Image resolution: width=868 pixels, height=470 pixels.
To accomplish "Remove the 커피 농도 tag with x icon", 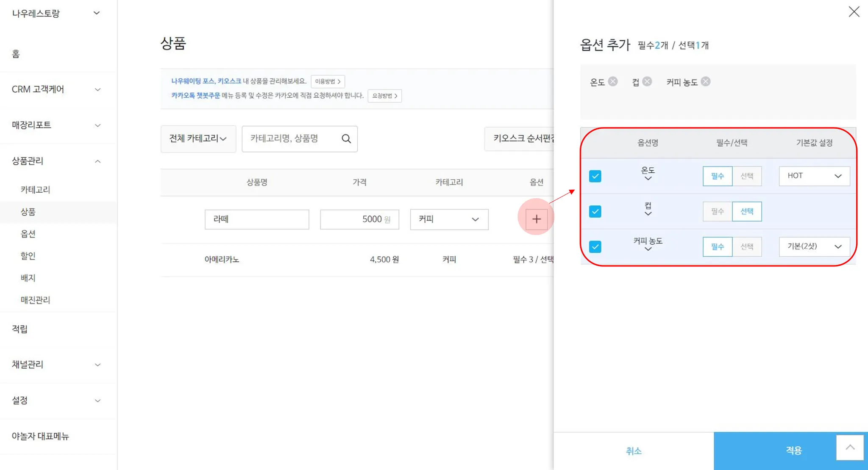I will [x=705, y=81].
